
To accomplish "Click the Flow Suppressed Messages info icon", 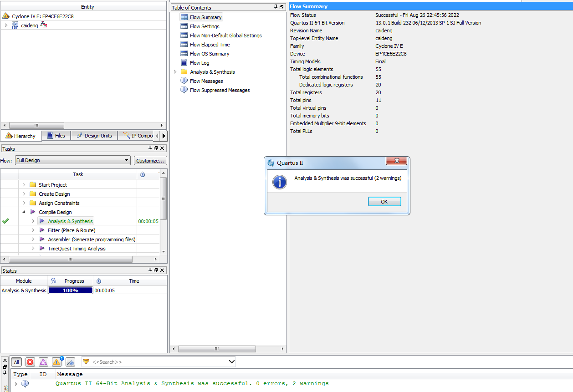I will (x=184, y=90).
